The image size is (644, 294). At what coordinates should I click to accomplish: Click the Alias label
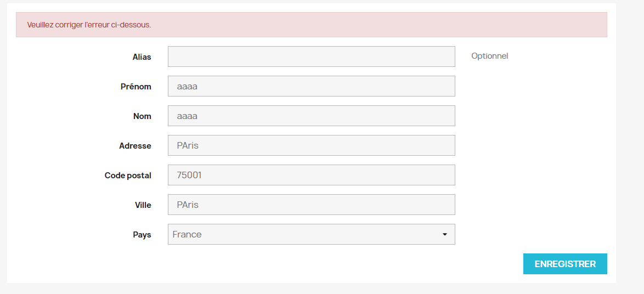pyautogui.click(x=142, y=57)
